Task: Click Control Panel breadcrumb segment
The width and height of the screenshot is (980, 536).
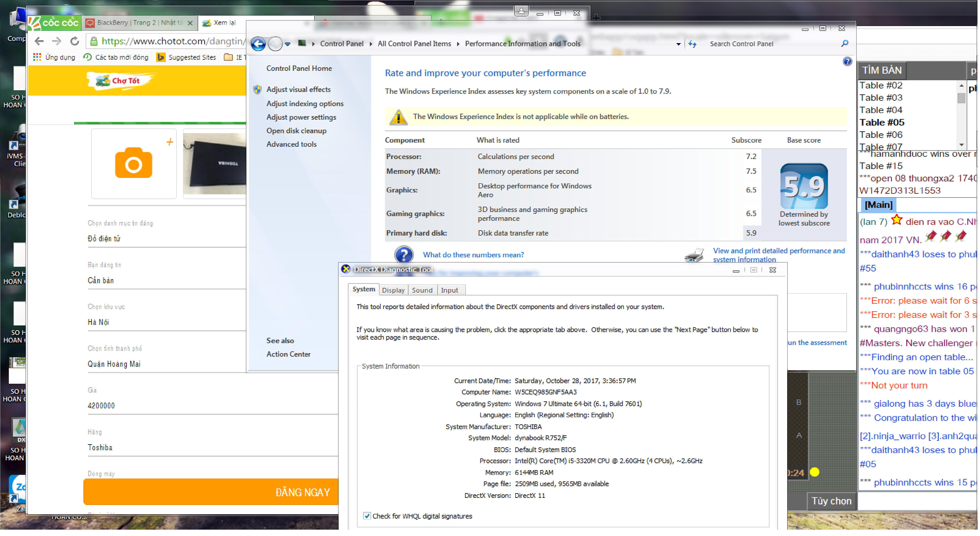Action: coord(342,44)
